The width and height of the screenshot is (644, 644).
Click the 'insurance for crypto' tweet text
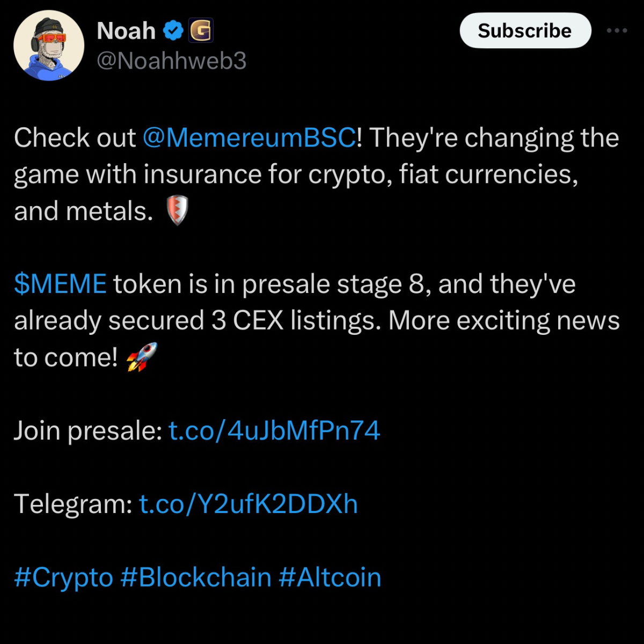coord(268,174)
